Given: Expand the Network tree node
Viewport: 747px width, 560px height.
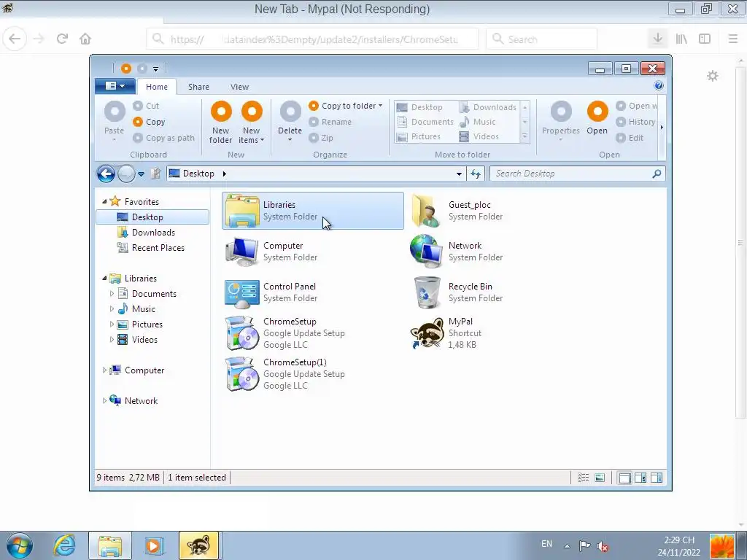Looking at the screenshot, I should (x=104, y=400).
